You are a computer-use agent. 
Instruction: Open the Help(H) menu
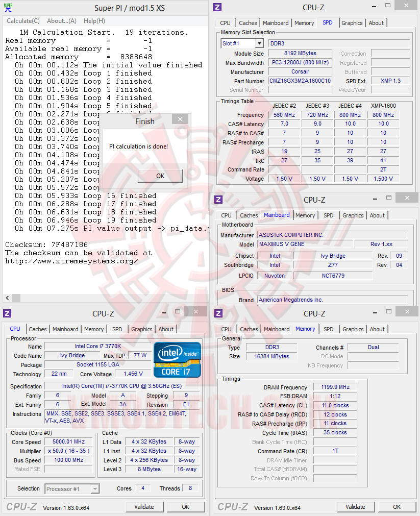[x=94, y=21]
